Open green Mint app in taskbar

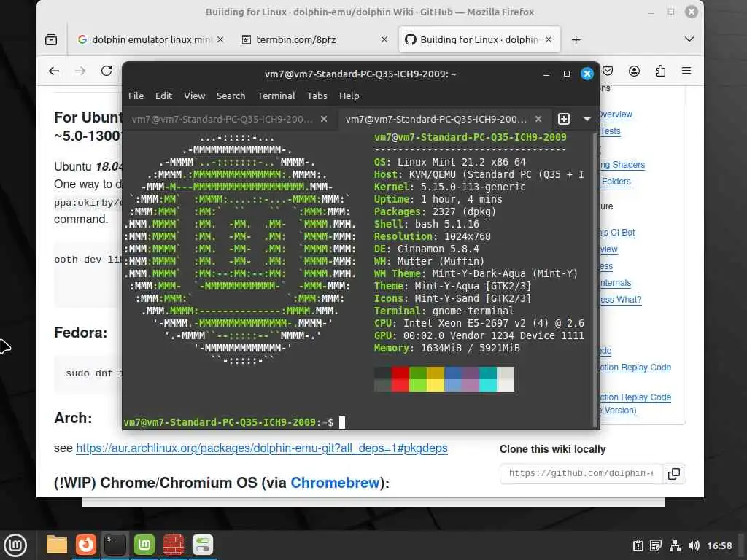pyautogui.click(x=144, y=545)
